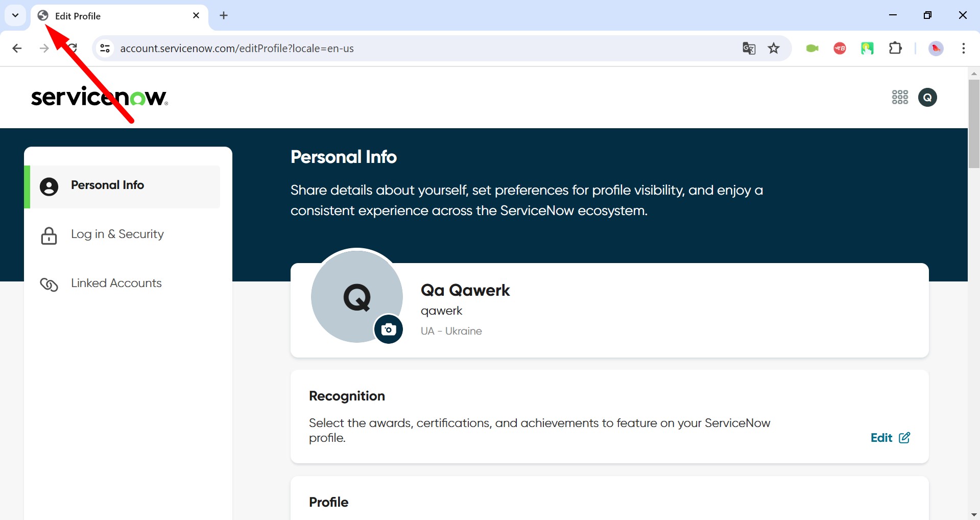
Task: Click the green camera extension icon
Action: point(812,49)
